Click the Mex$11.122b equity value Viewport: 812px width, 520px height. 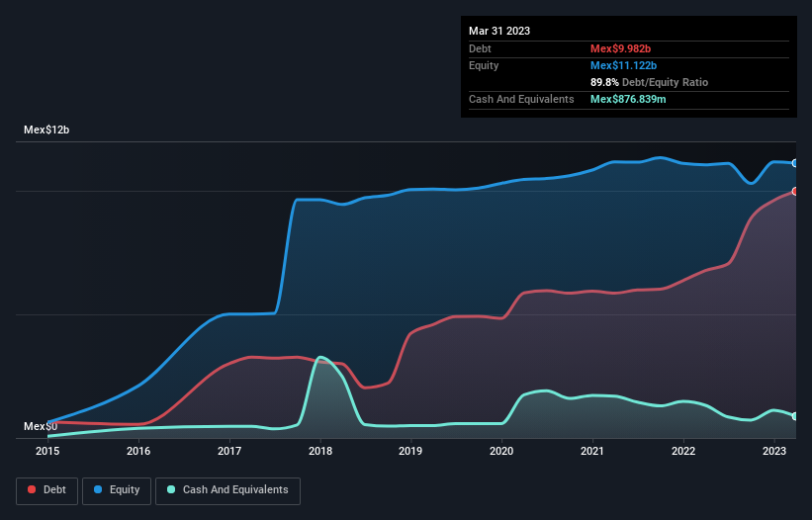pos(623,65)
